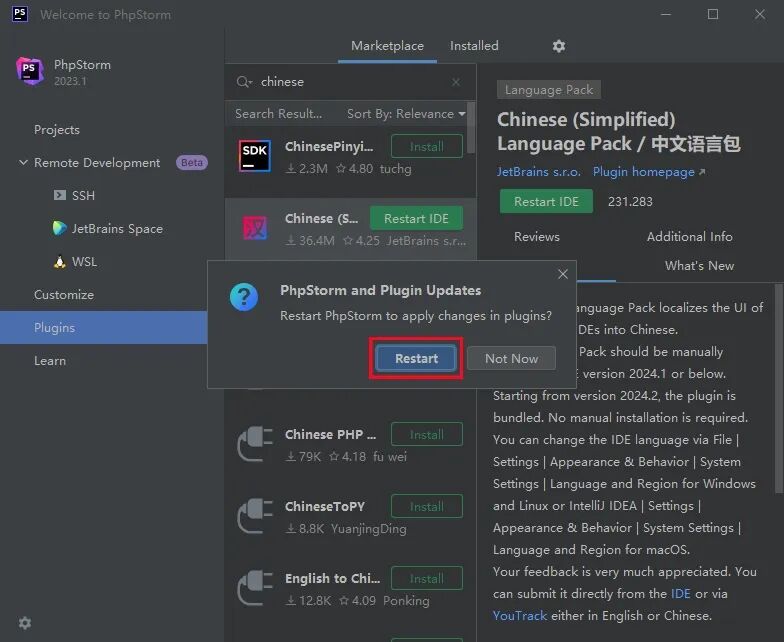Screen dimensions: 784x642
Task: Click the Beta badge next to Remote Development
Action: coord(192,162)
